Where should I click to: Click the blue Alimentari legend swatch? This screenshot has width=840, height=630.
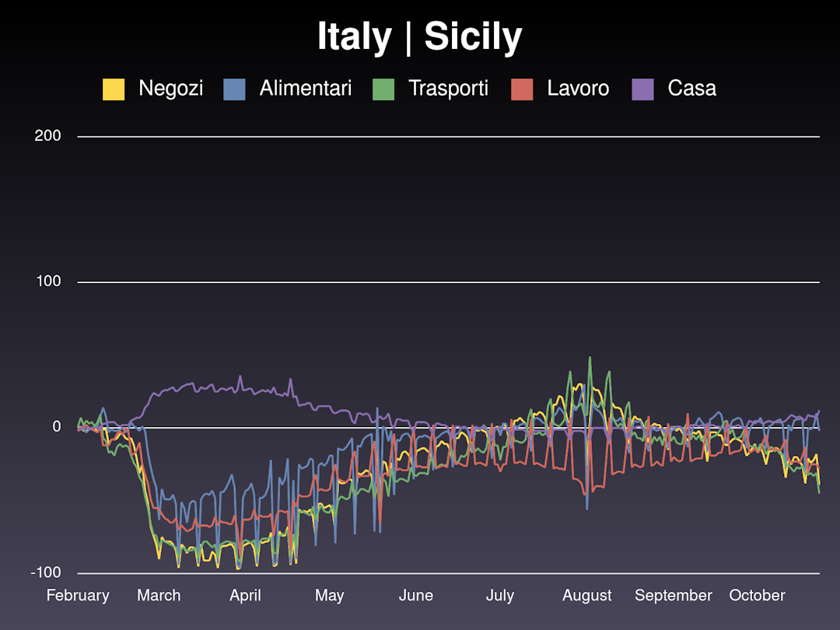click(234, 89)
